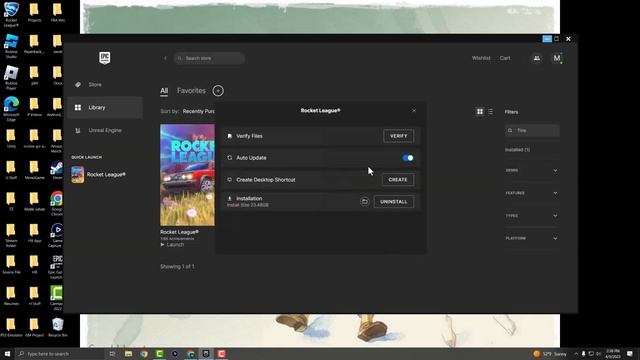Click the Filters Title search field

pos(532,131)
